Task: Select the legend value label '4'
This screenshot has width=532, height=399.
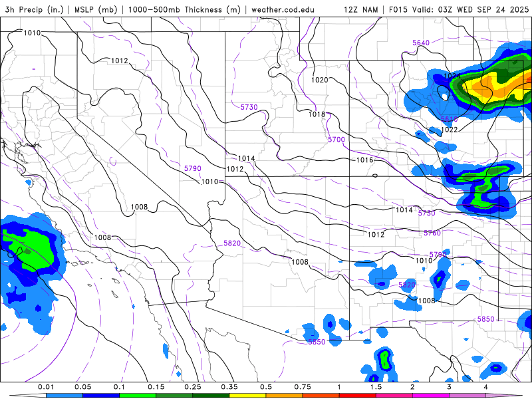Action: (x=485, y=387)
